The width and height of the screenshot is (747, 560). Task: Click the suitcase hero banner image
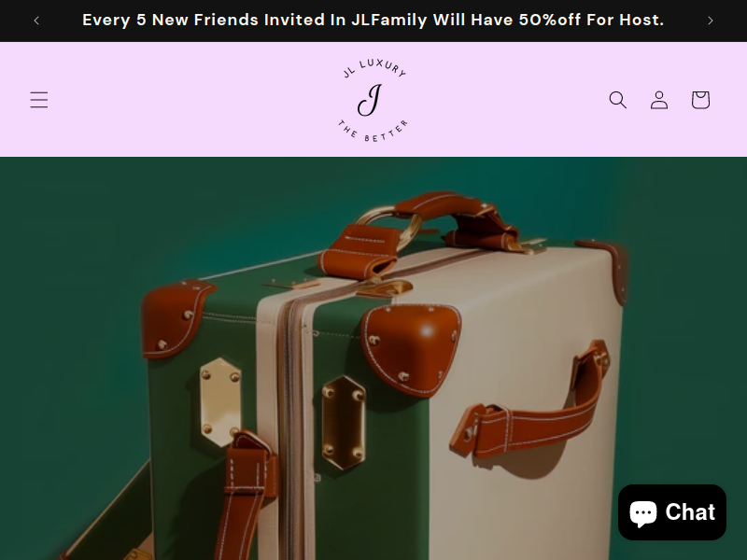point(373,358)
